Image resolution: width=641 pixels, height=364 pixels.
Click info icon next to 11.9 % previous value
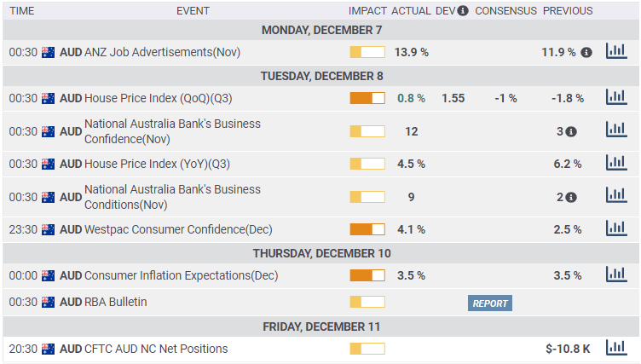[x=586, y=53]
